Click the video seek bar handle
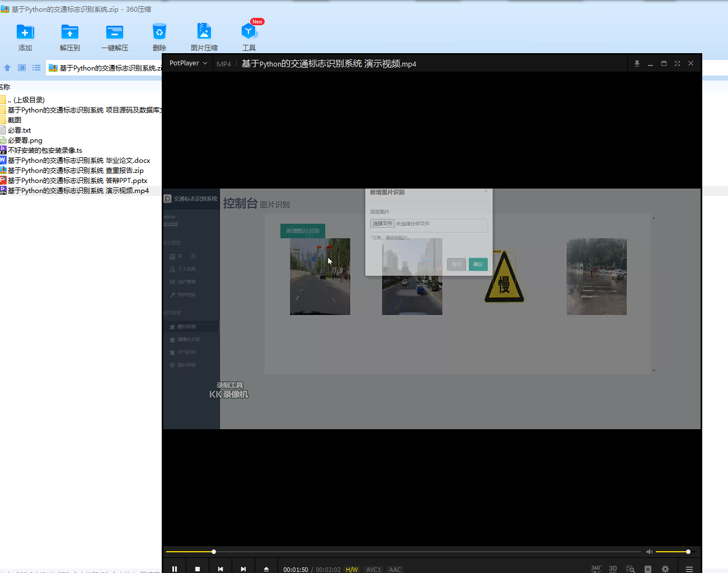The width and height of the screenshot is (728, 573). [214, 552]
